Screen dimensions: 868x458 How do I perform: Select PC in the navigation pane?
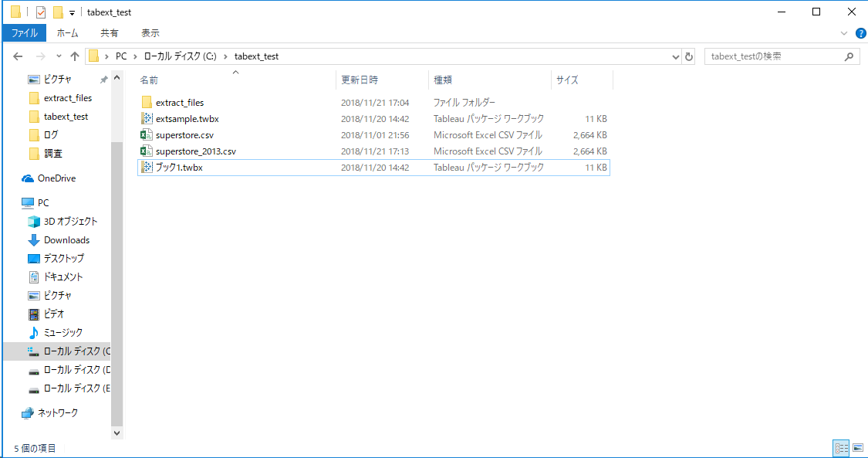(x=43, y=202)
